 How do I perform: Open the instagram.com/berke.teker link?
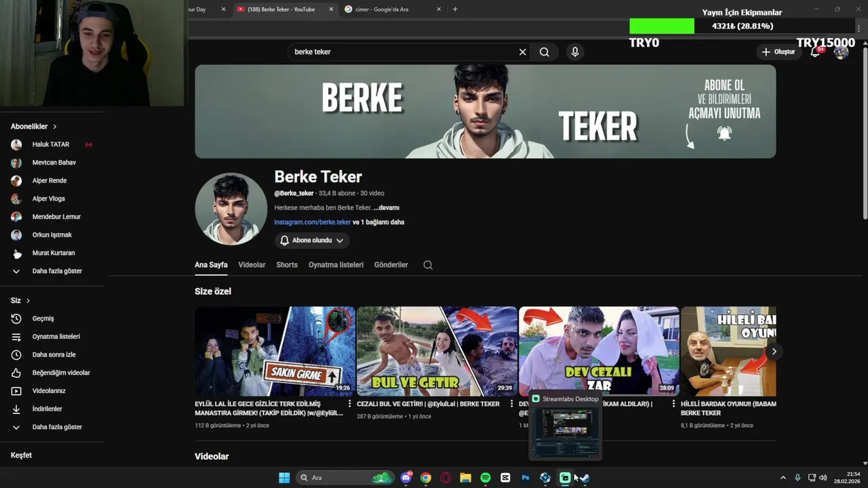click(313, 222)
